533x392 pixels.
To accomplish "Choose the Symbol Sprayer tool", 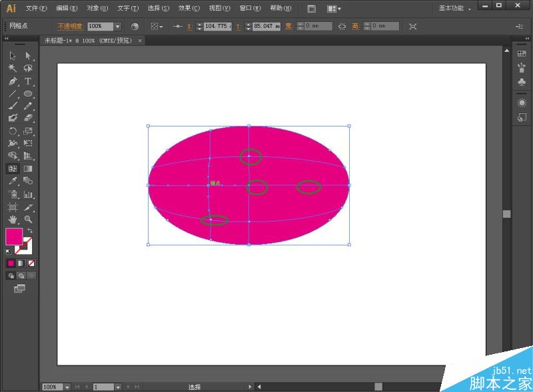I will pyautogui.click(x=13, y=194).
